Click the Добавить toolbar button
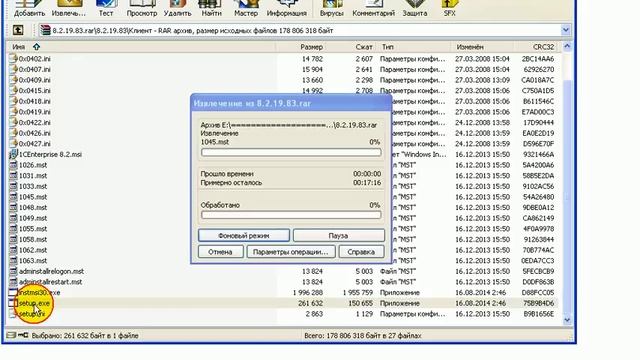This screenshot has height=360, width=640. tap(29, 8)
